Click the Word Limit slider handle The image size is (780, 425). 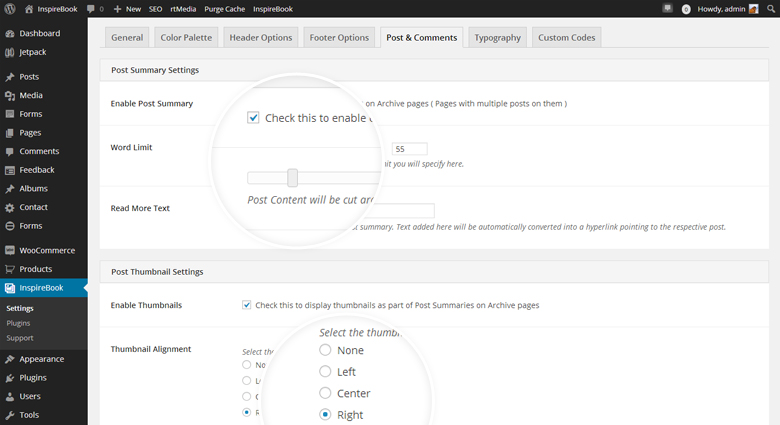(292, 178)
